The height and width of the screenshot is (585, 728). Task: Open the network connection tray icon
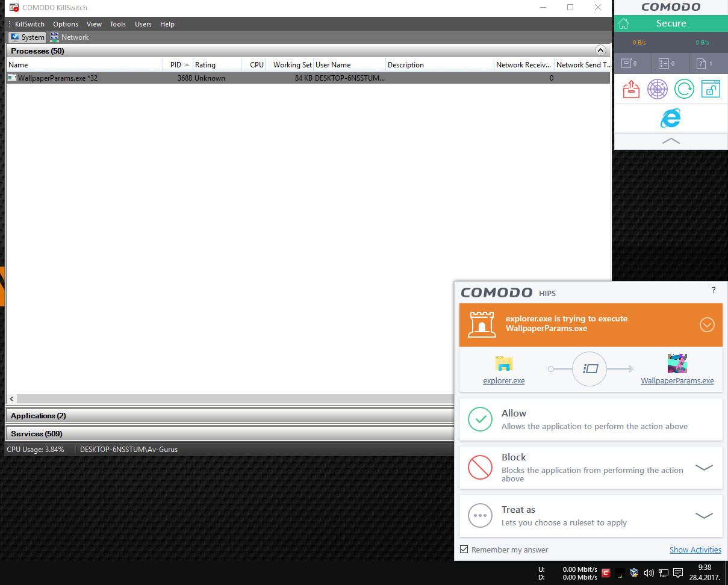point(664,573)
